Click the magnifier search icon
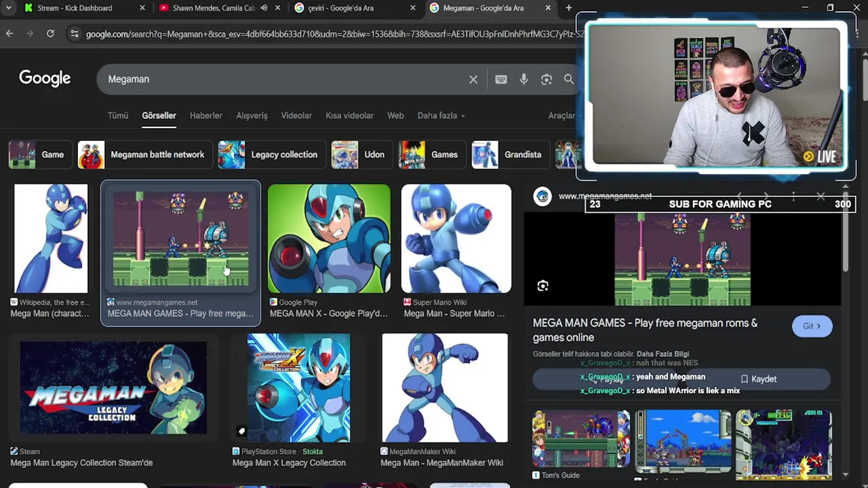Screen dimensions: 868x488 (569, 79)
